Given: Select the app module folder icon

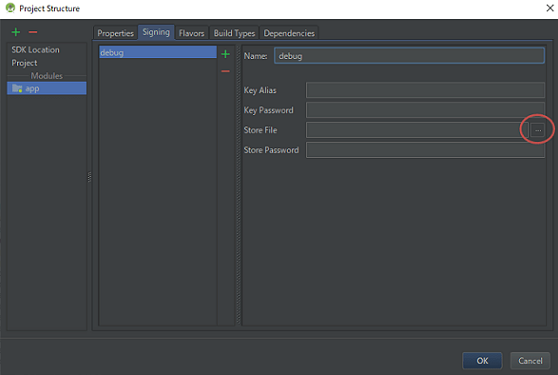Looking at the screenshot, I should pos(17,88).
